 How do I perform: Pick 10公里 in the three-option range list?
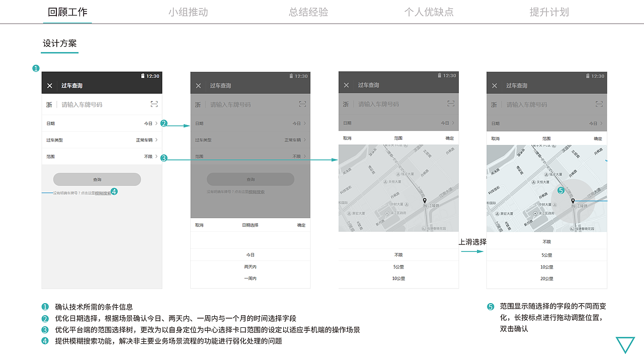click(398, 279)
